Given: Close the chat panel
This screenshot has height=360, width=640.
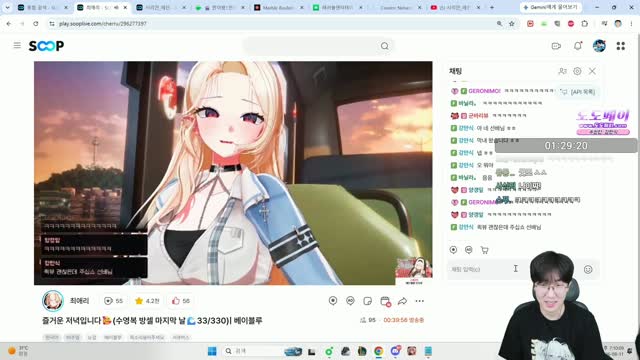Looking at the screenshot, I should [592, 71].
